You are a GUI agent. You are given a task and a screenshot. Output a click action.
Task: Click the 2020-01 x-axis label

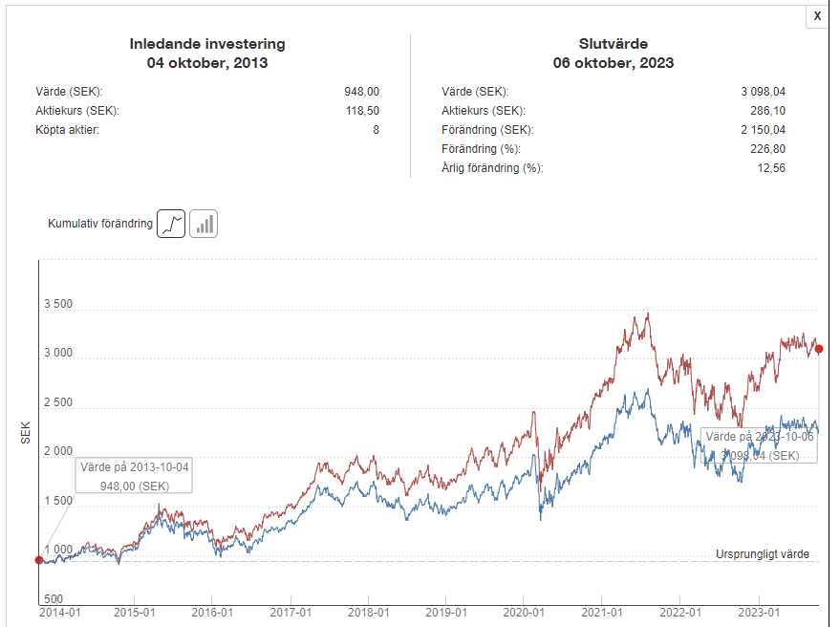pos(525,613)
